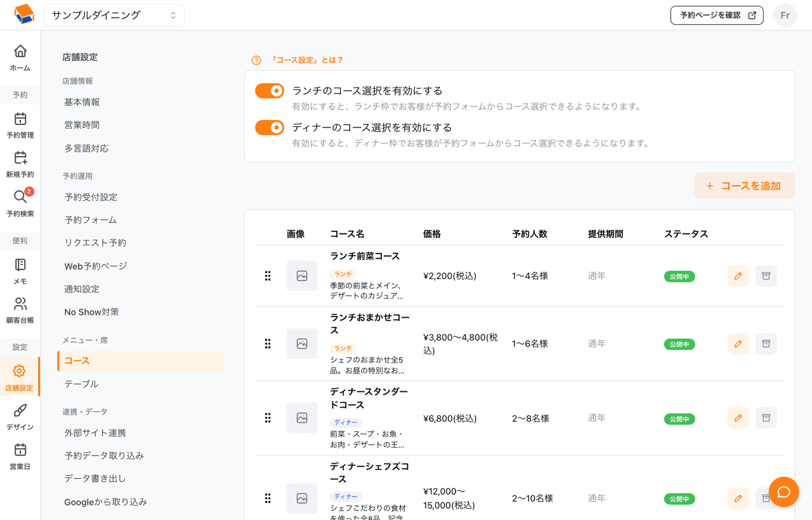Toggle ランチのコース選択を有効にする switch

pyautogui.click(x=270, y=91)
